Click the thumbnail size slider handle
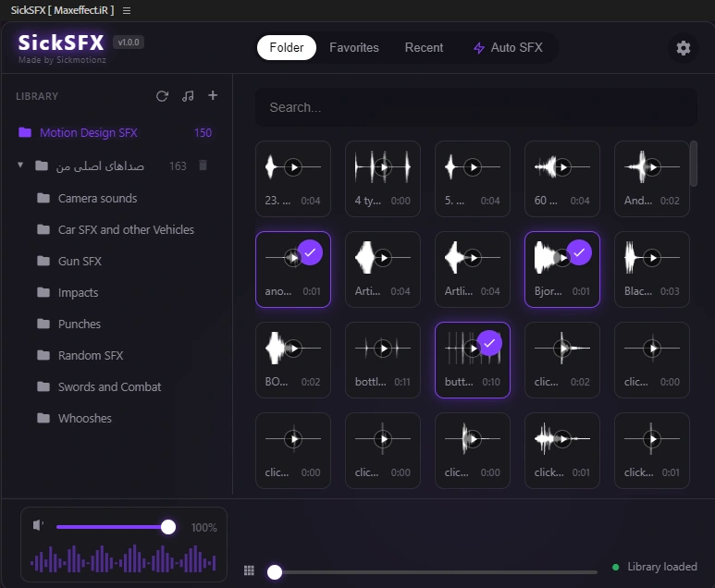715x588 pixels. click(275, 572)
